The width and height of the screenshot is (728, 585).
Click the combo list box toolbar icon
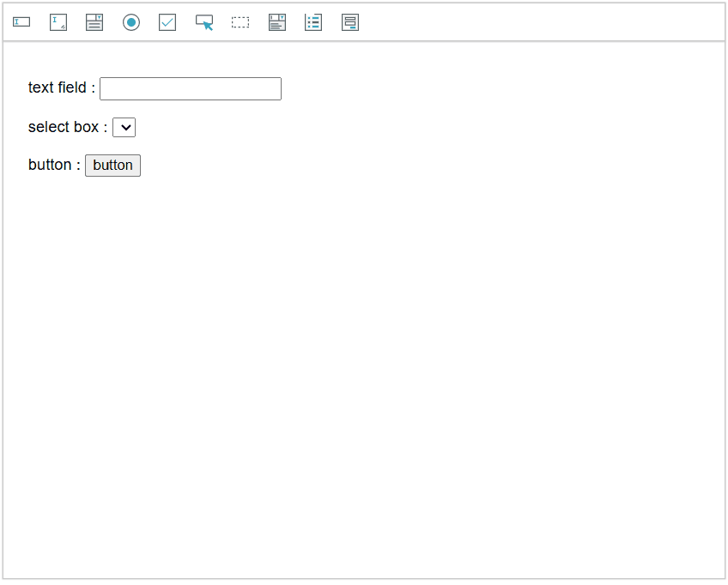click(277, 21)
